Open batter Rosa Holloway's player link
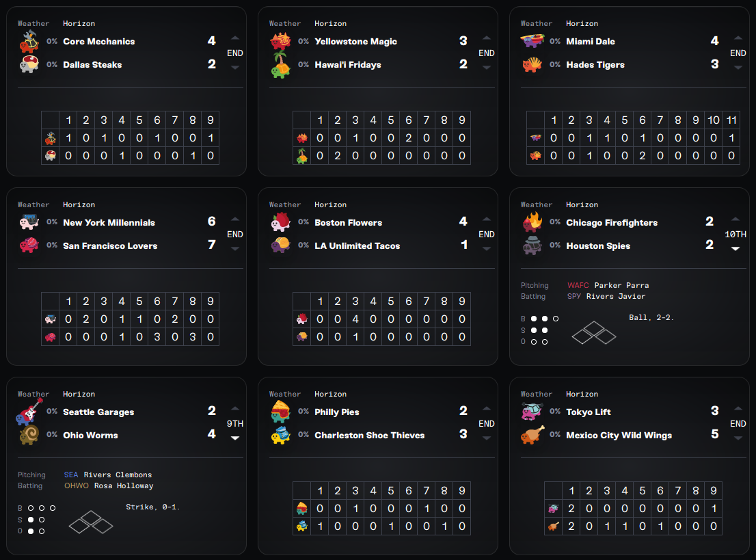Image resolution: width=756 pixels, height=560 pixels. tap(118, 485)
